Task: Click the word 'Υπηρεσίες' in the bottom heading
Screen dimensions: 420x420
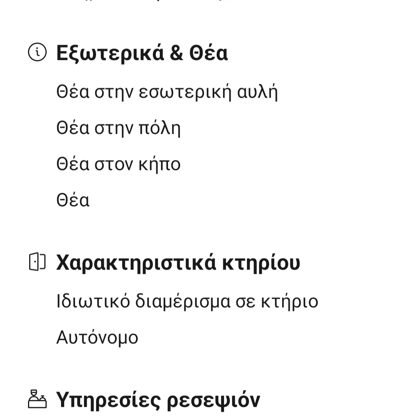Action: tap(108, 400)
